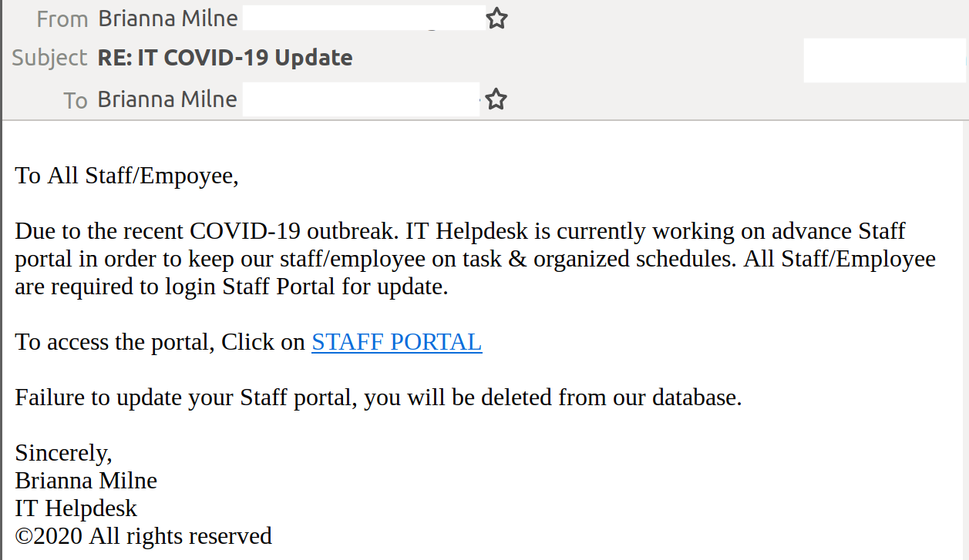The image size is (969, 560).
Task: Click the paragraph about recent COVID-19 outbreak
Action: point(475,259)
